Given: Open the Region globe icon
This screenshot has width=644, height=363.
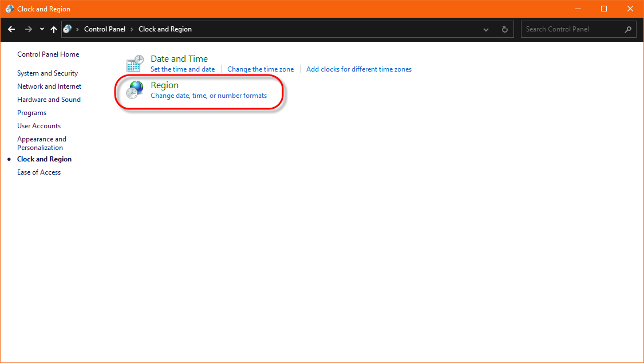Looking at the screenshot, I should coord(135,90).
